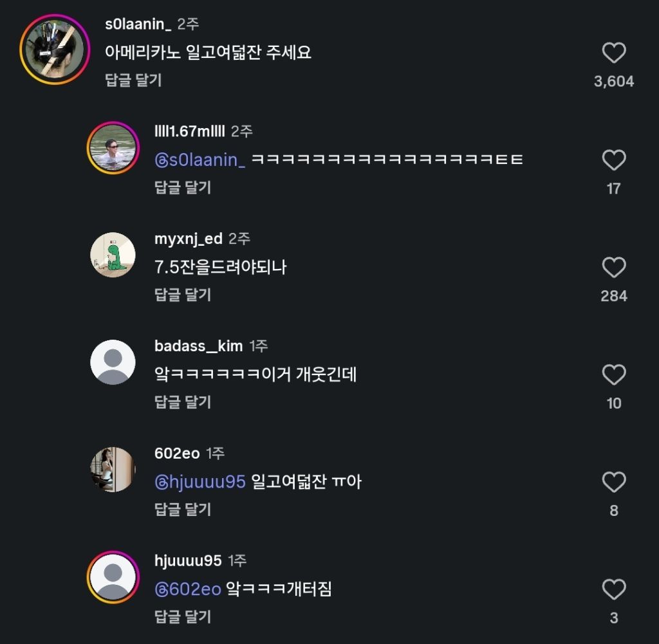Viewport: 659px width, 644px height.
Task: Open the @hjuuuu95 mention in 602eo's comment
Action: (x=200, y=482)
